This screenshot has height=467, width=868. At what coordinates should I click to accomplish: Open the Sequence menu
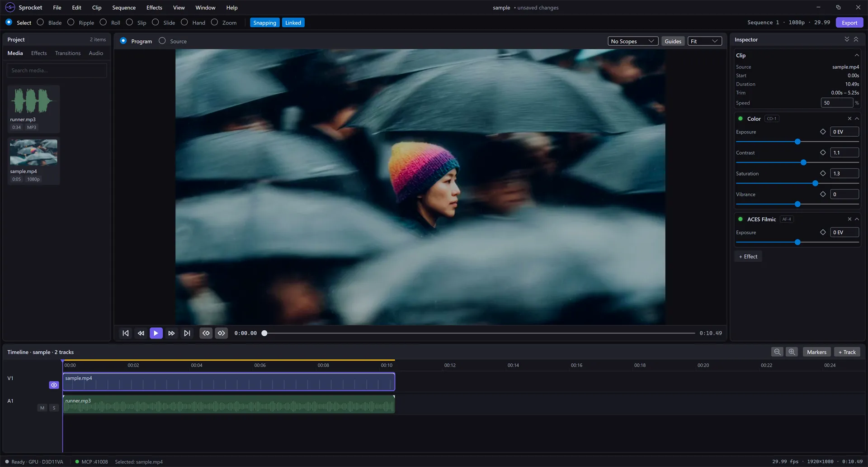(x=124, y=8)
